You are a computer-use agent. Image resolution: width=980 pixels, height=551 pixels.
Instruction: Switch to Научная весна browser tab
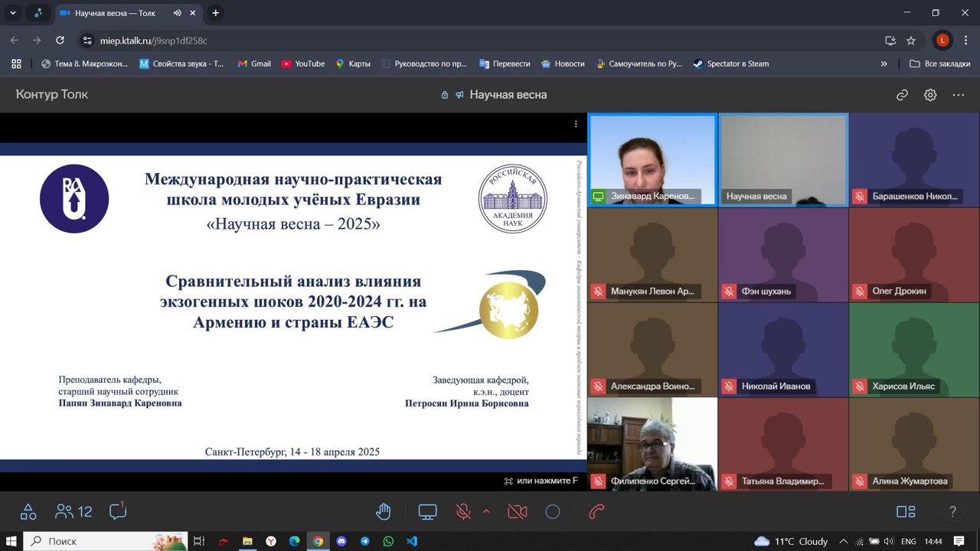pos(115,13)
